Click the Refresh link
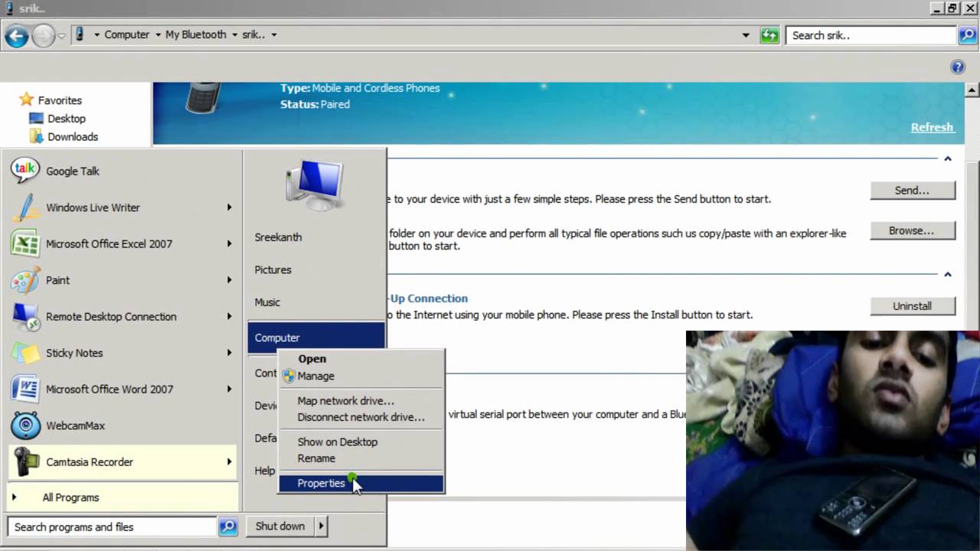The image size is (980, 551). tap(932, 127)
